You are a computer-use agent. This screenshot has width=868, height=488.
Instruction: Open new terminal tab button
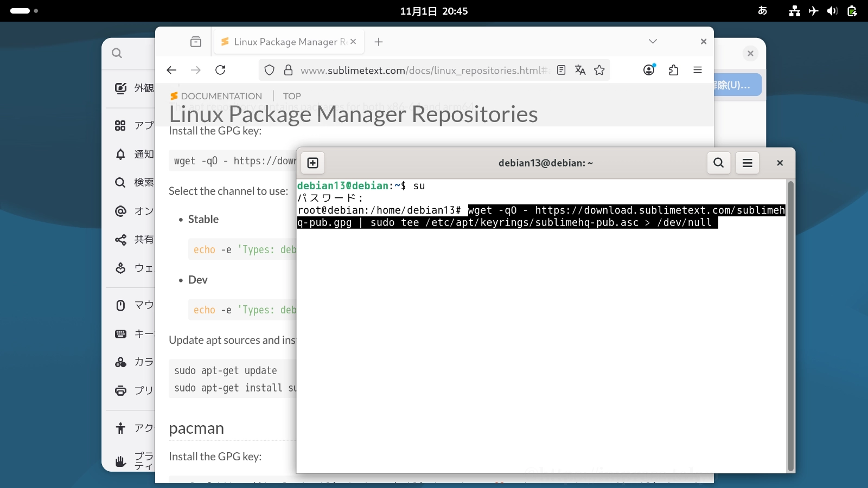[313, 163]
